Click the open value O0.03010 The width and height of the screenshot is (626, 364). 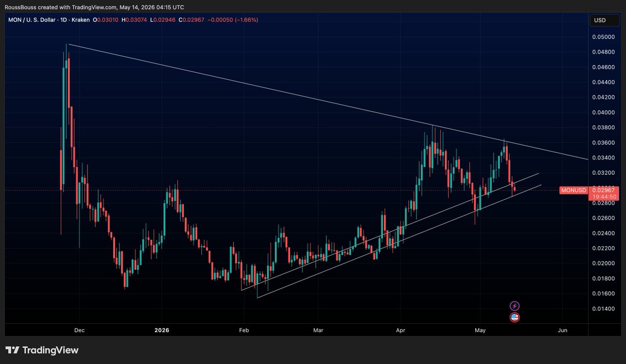[x=105, y=20]
